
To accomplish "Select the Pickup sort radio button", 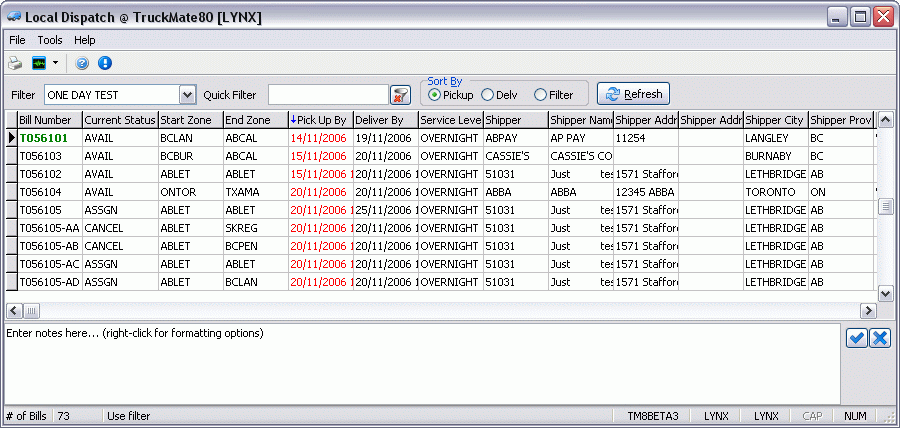I will coord(434,95).
